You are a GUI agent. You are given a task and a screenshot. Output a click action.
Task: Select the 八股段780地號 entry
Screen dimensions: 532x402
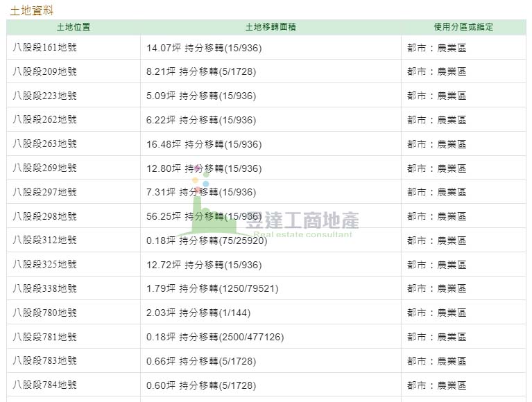(x=45, y=313)
